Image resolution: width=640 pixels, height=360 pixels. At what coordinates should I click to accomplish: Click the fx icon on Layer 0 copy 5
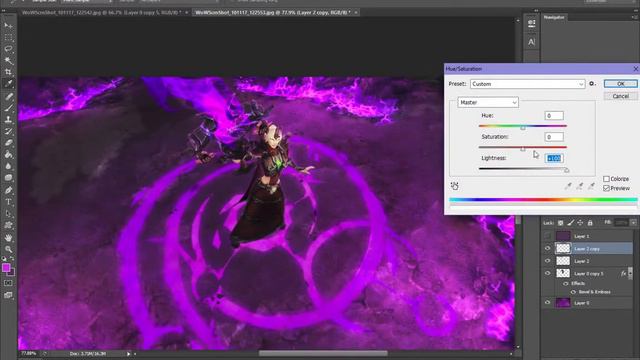[623, 273]
